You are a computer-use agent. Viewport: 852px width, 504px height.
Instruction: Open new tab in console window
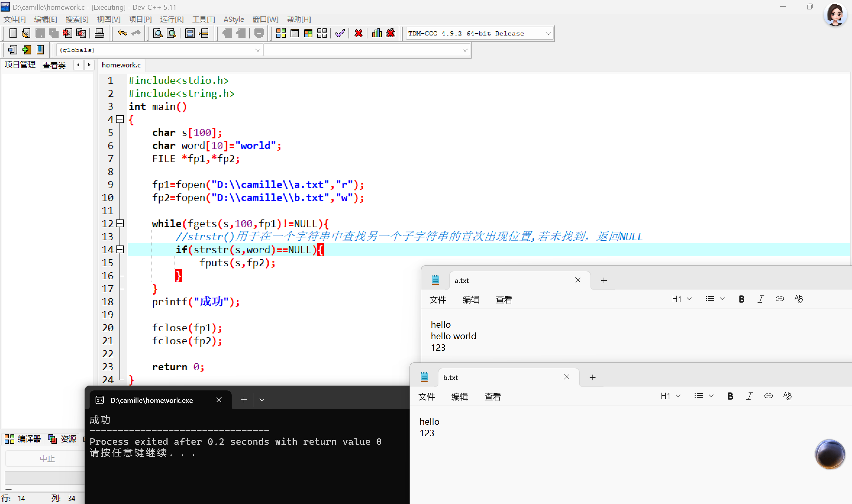pyautogui.click(x=244, y=400)
